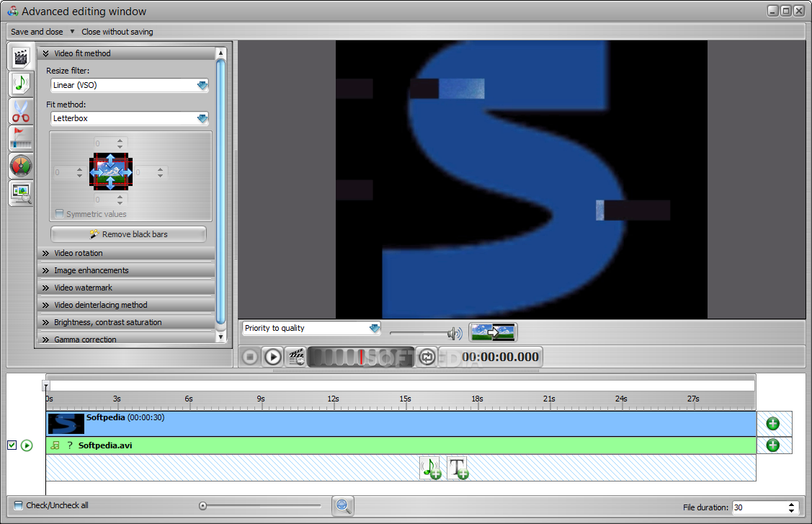Image resolution: width=812 pixels, height=524 pixels.
Task: Click the crop preview image with arrows
Action: tap(111, 171)
